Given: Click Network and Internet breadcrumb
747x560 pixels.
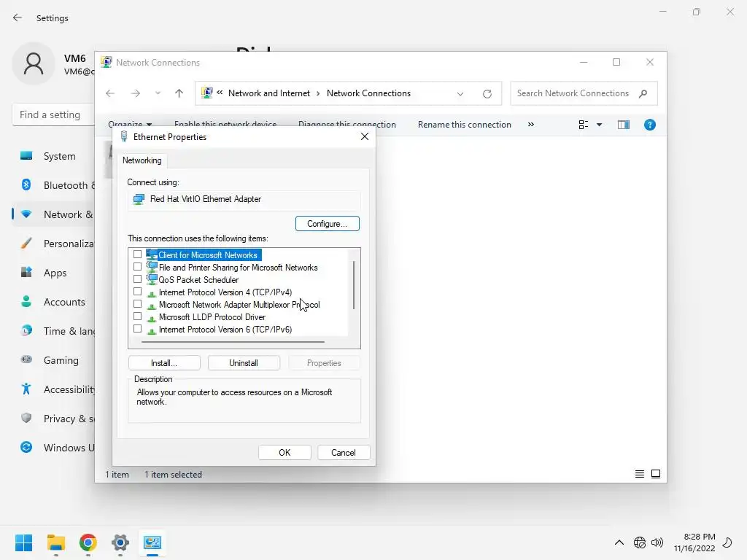Looking at the screenshot, I should [269, 93].
